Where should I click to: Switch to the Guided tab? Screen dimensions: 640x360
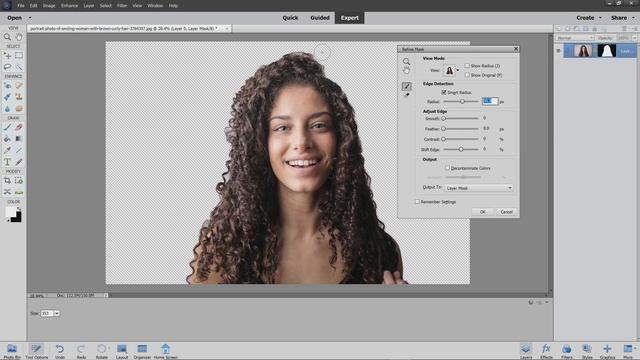click(320, 18)
